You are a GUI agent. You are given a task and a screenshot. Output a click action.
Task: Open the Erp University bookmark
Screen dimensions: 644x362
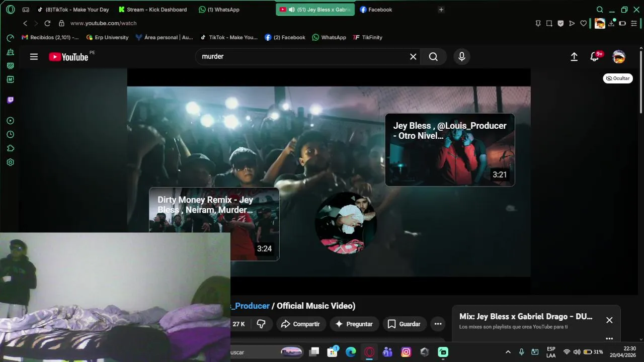107,37
